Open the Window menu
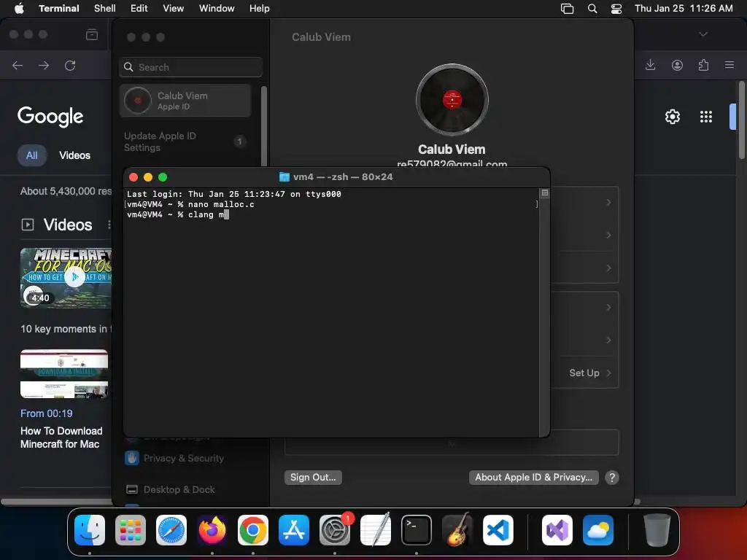This screenshot has height=560, width=747. (217, 8)
